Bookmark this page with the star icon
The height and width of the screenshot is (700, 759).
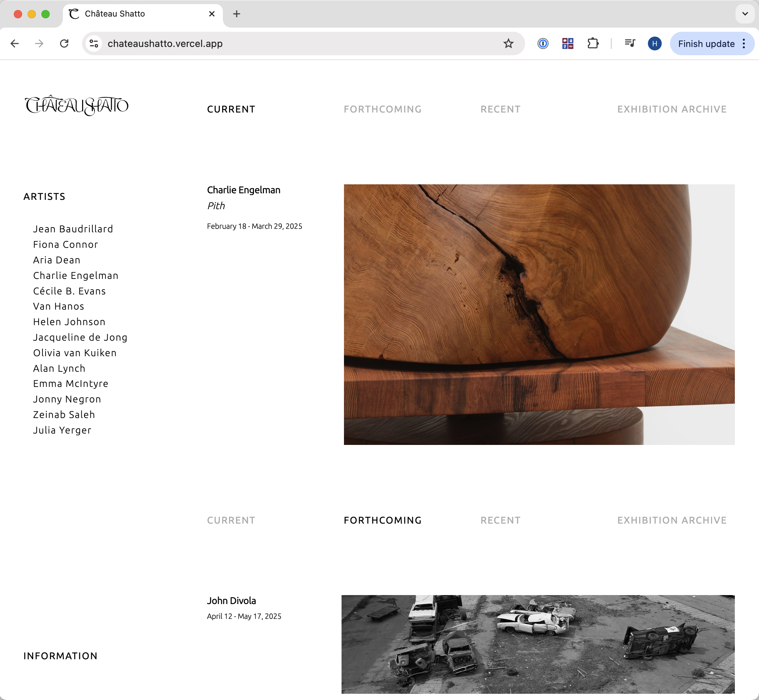(508, 43)
